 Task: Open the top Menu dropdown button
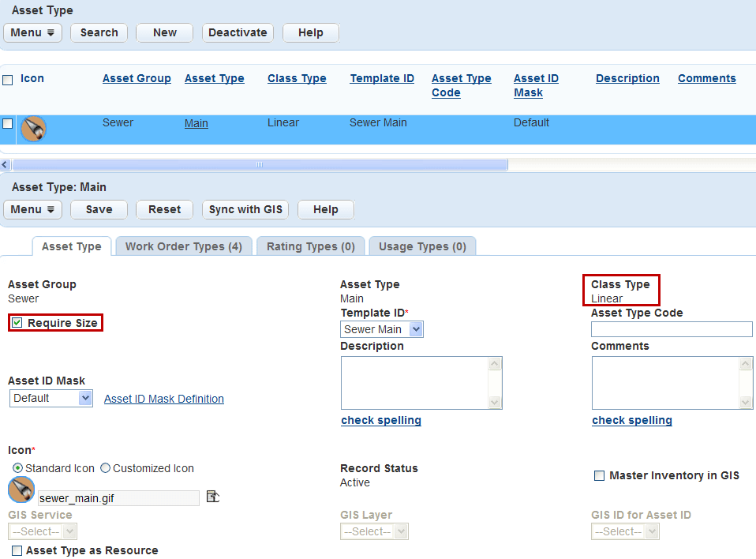pos(32,32)
